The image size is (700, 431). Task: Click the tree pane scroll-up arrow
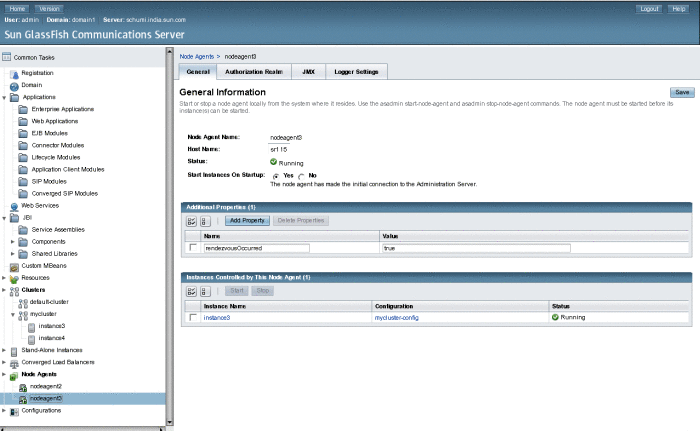(x=170, y=51)
